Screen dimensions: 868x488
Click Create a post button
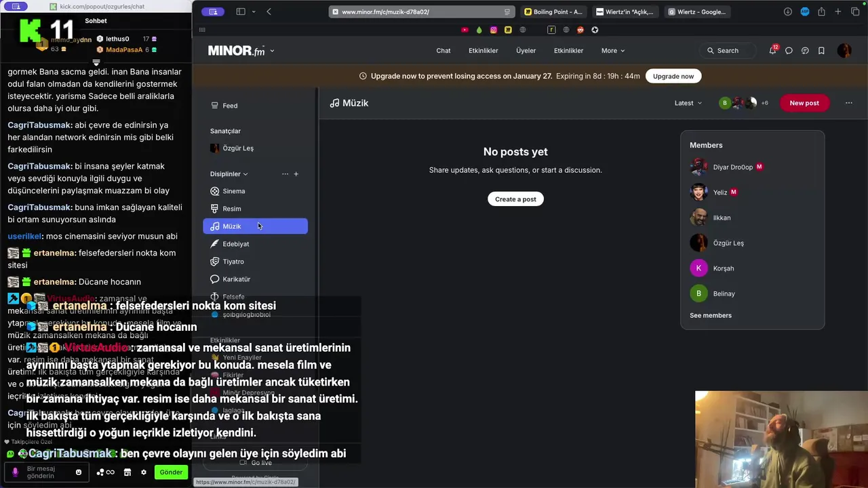pyautogui.click(x=515, y=199)
